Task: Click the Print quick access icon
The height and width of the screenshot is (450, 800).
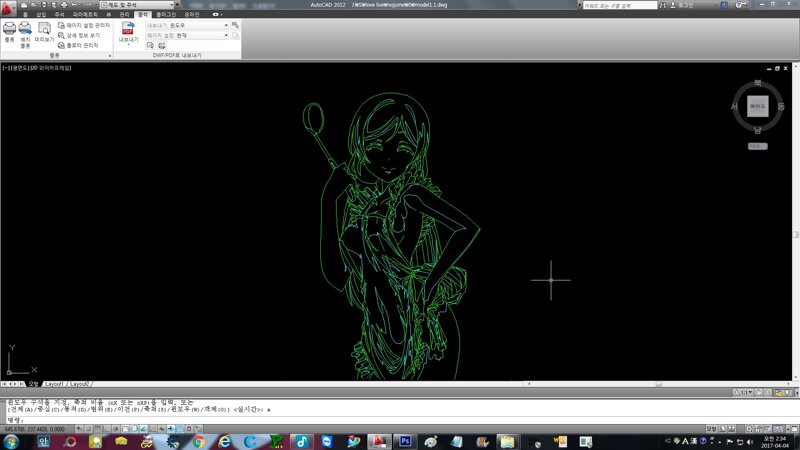Action: (64, 5)
